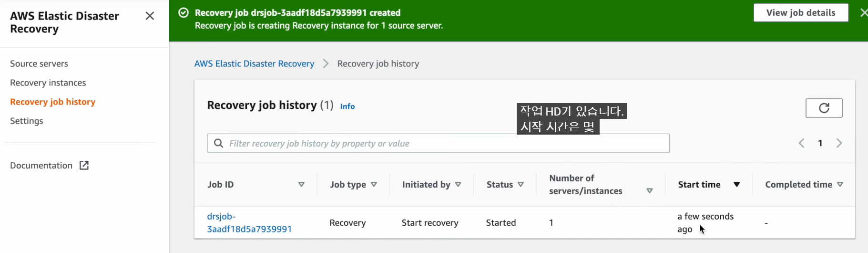
Task: Click the search magnifier icon in filter
Action: pos(218,143)
